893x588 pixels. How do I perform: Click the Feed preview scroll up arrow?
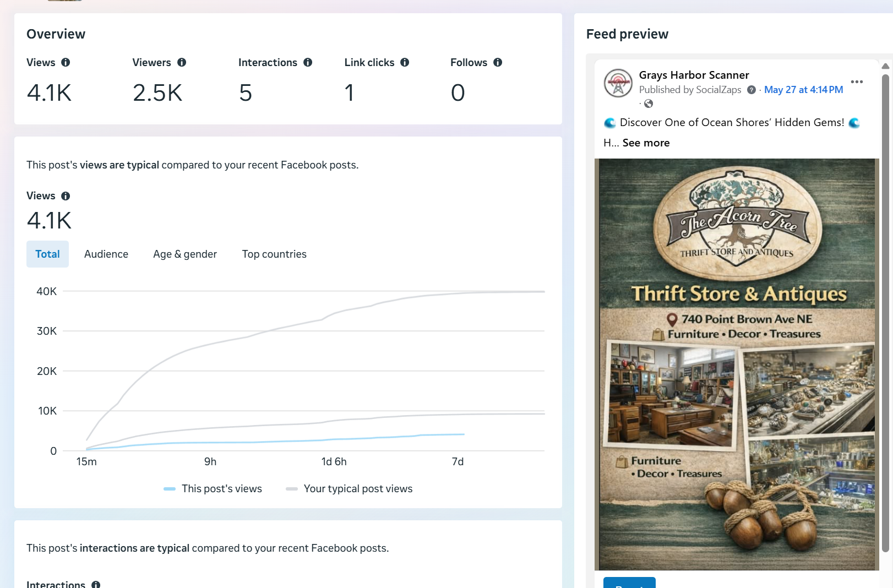[885, 66]
